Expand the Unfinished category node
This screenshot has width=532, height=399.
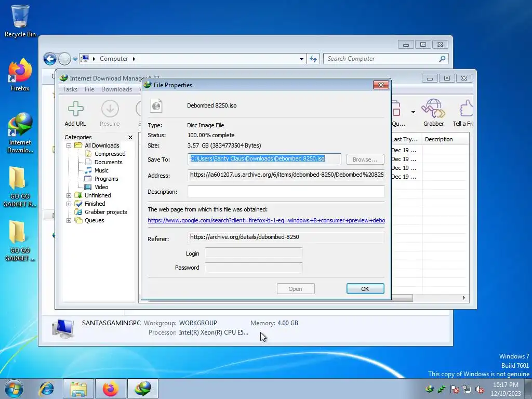click(x=69, y=195)
